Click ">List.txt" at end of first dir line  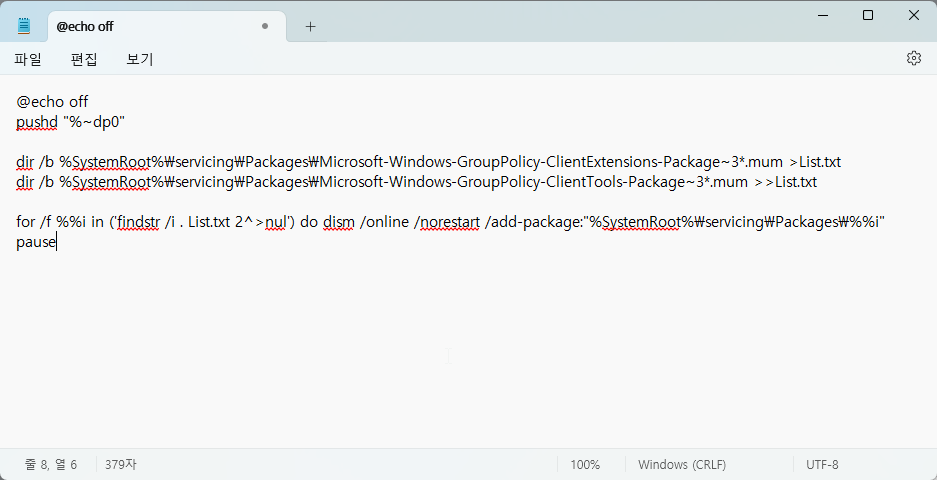point(815,163)
